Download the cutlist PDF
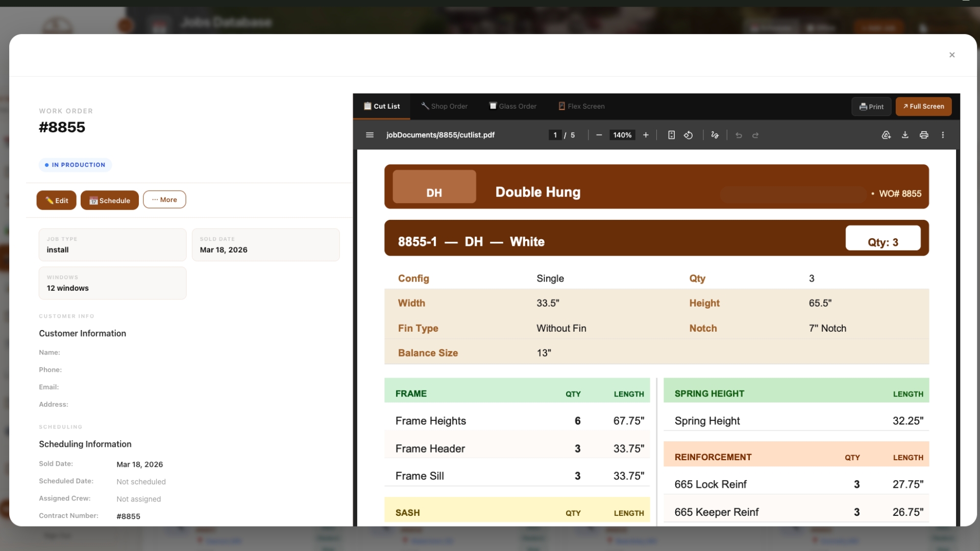 905,135
